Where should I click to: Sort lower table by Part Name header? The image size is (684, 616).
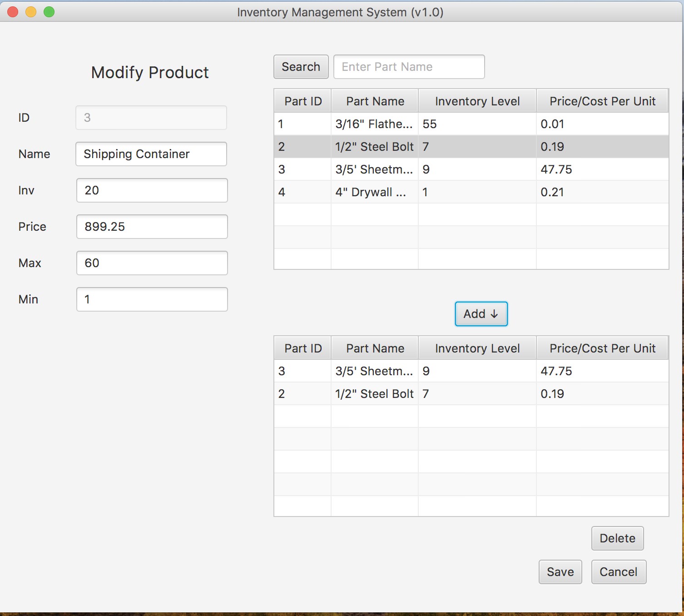tap(375, 348)
